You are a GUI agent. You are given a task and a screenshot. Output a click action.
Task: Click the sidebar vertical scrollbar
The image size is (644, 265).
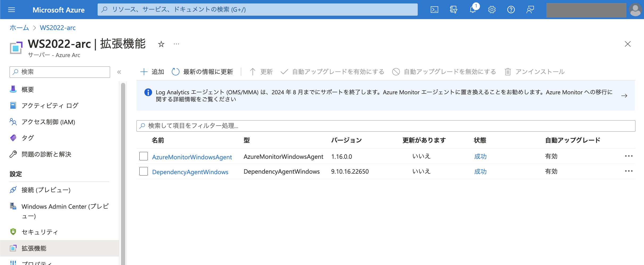click(123, 174)
